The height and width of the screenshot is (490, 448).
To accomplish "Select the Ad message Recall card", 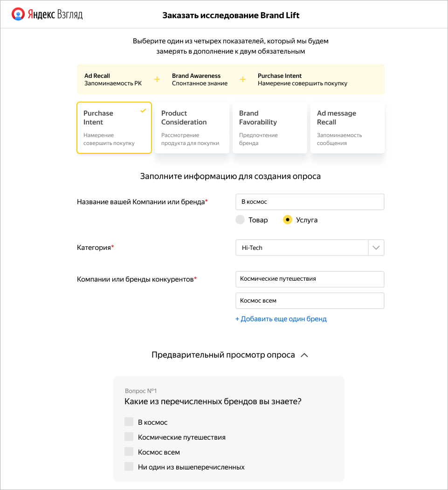I will click(347, 127).
